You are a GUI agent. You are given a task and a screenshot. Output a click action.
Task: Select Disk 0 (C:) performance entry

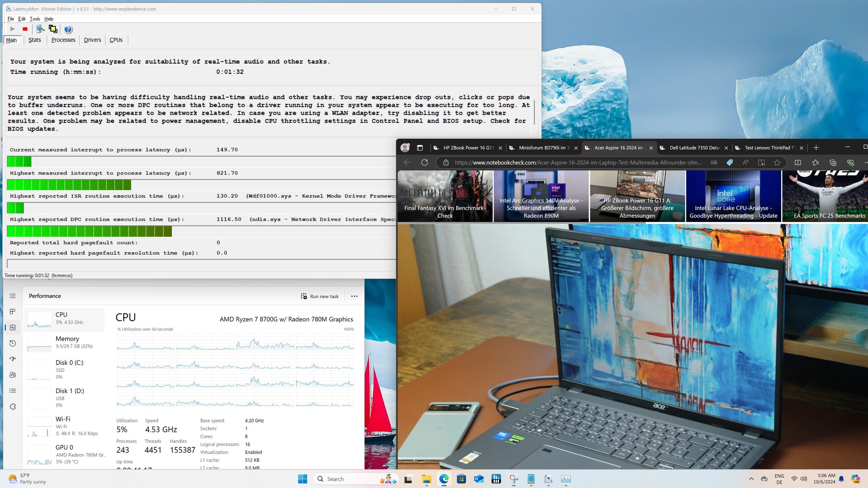64,369
